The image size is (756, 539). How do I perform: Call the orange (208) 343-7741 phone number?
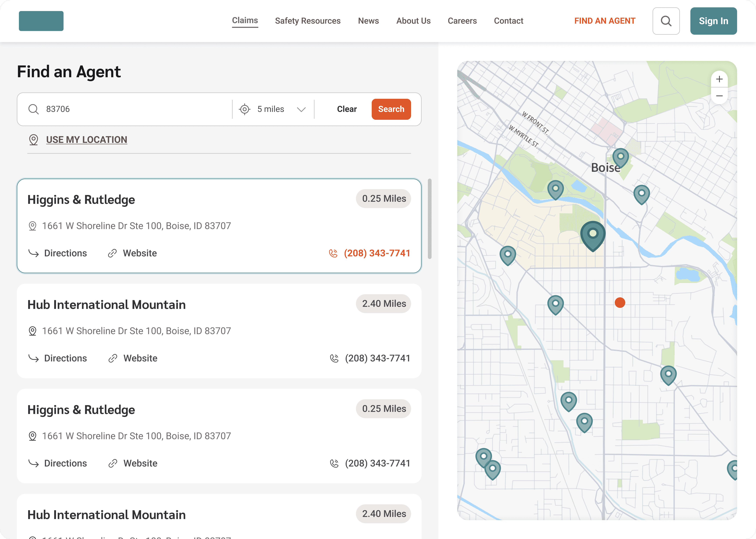tap(377, 253)
